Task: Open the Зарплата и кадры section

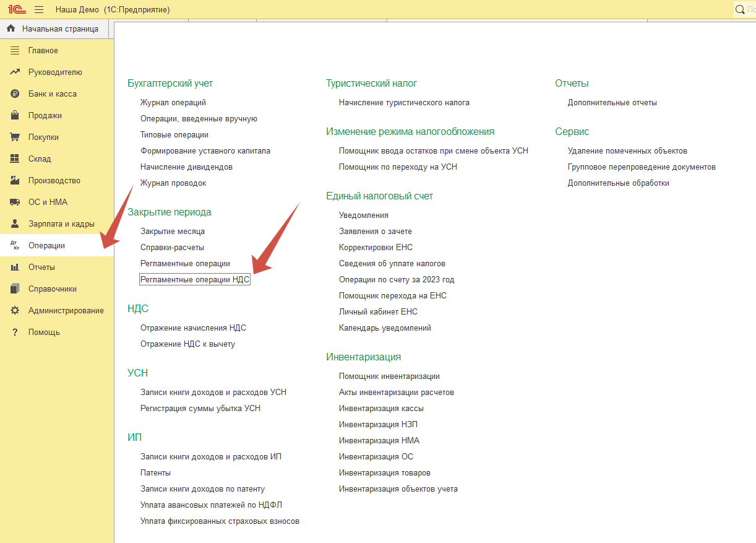Action: click(61, 224)
